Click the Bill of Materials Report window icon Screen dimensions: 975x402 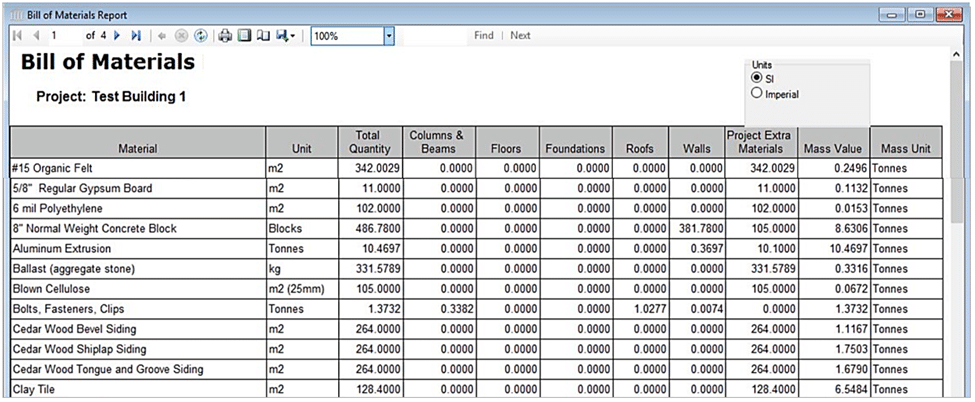[16, 15]
